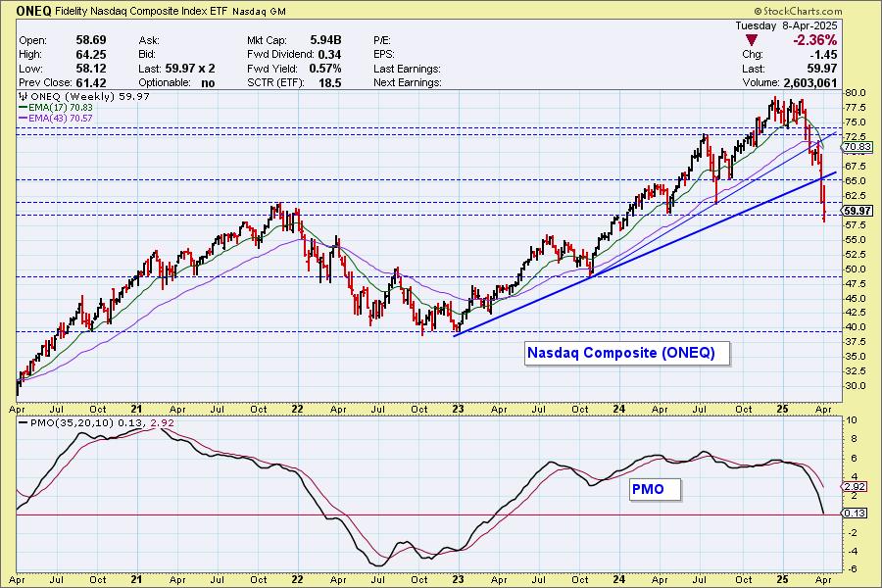Screen dimensions: 882x588
Task: Click the Optionable value no
Action: tap(208, 82)
